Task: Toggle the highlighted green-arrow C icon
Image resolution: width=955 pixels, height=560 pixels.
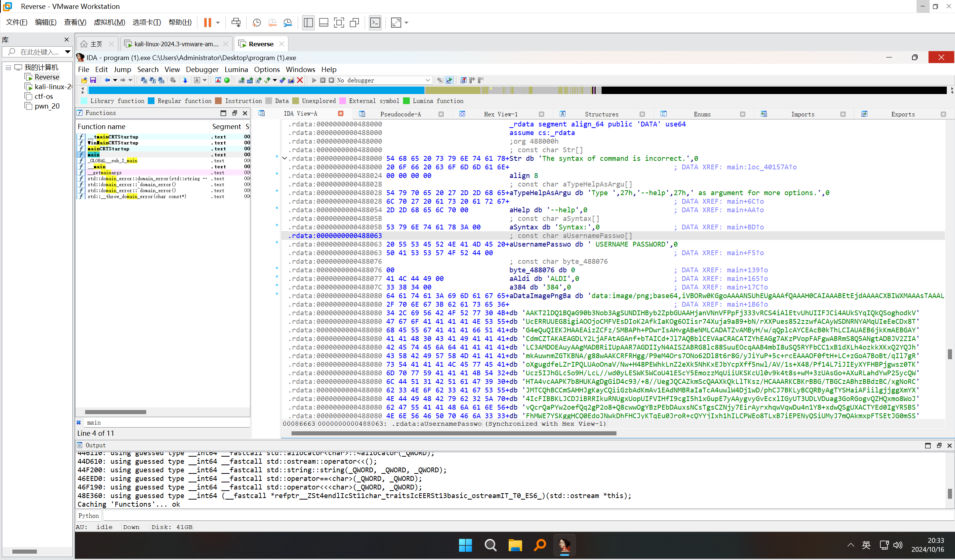Action: pyautogui.click(x=449, y=80)
